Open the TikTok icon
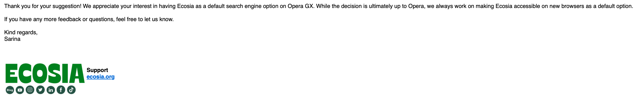 71,90
